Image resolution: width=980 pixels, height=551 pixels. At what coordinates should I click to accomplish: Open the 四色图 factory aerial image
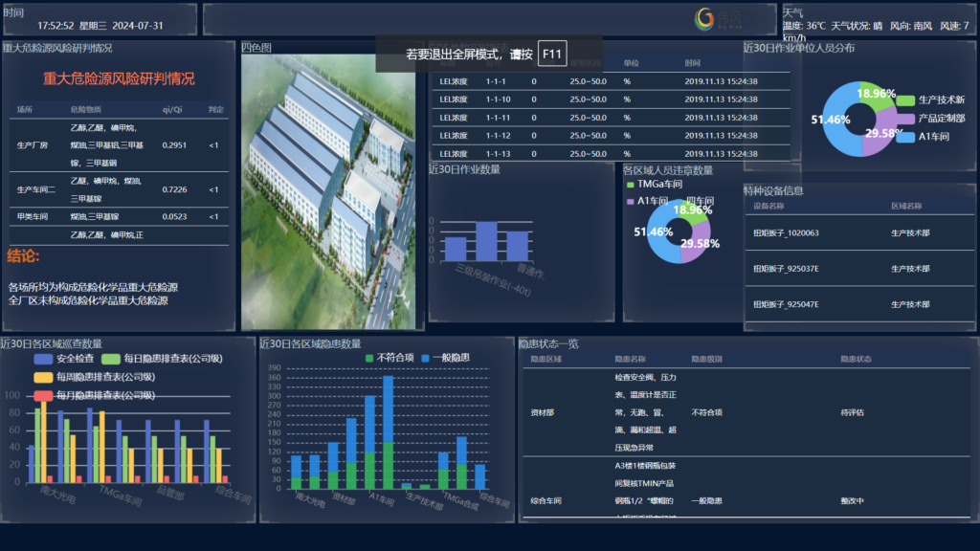point(328,191)
